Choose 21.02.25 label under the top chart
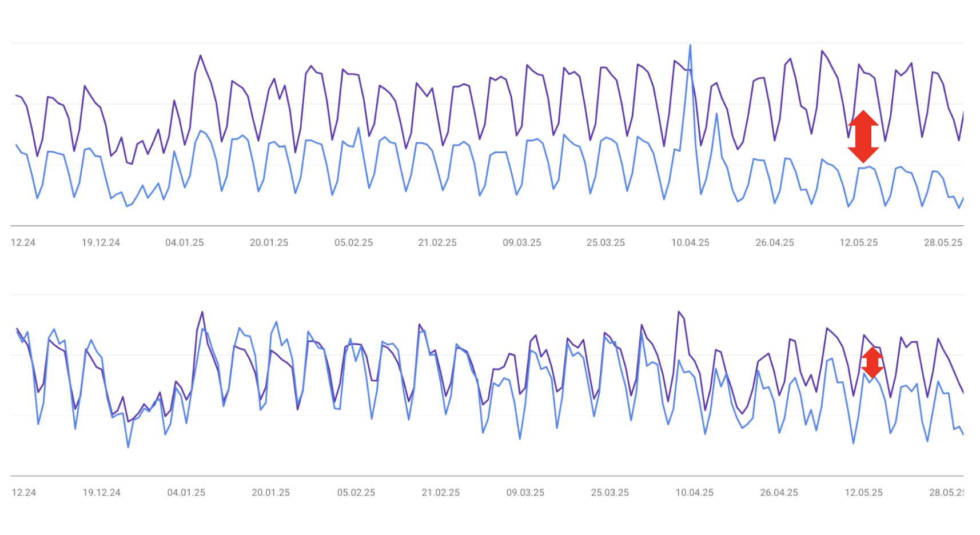Screen dimensions: 980x535 click(x=437, y=242)
